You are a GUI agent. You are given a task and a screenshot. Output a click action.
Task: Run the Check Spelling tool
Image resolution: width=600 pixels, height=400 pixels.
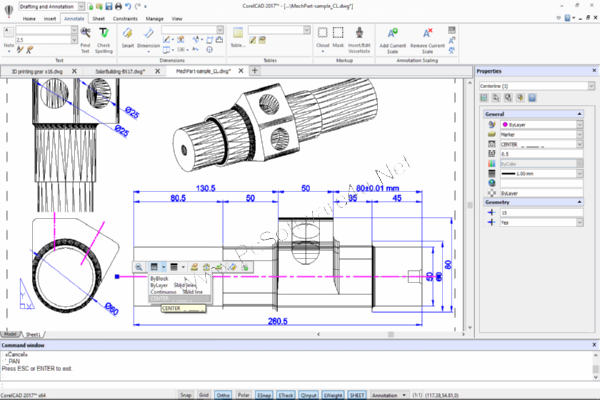click(104, 33)
